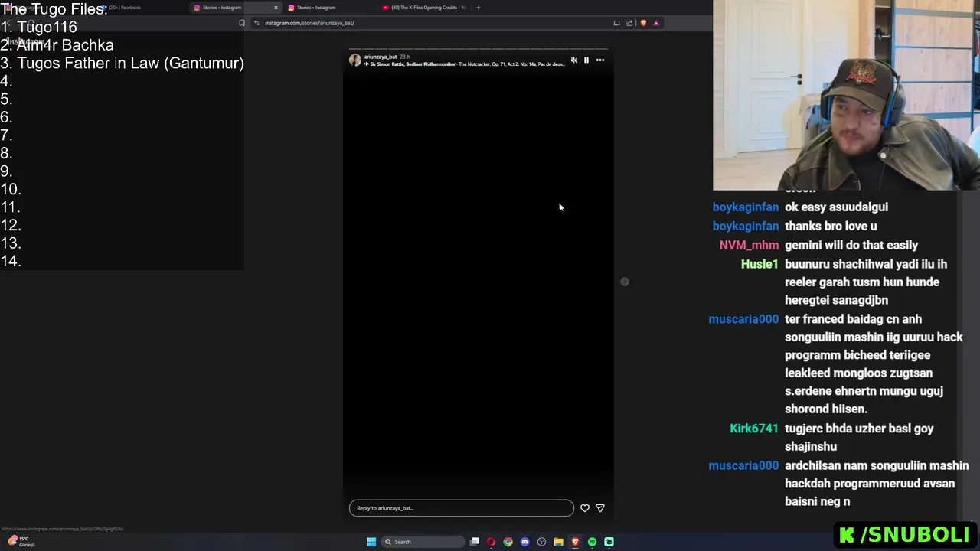Open the story's three-dot options menu

click(x=600, y=60)
